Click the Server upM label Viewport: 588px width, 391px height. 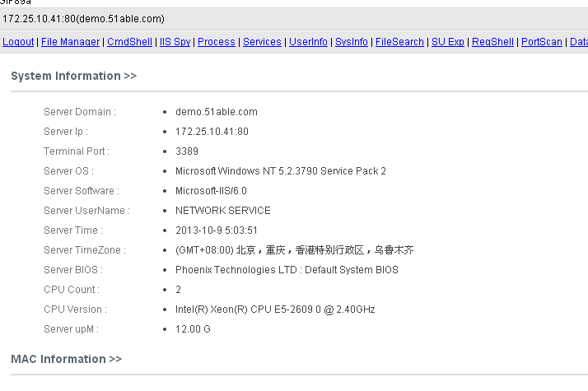72,329
